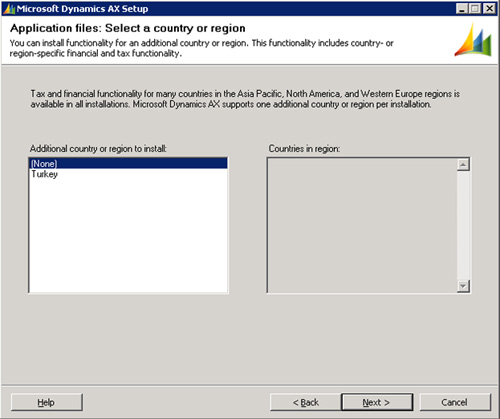500x419 pixels.
Task: Close the Microsoft Dynamics AX Setup window
Action: click(x=489, y=8)
